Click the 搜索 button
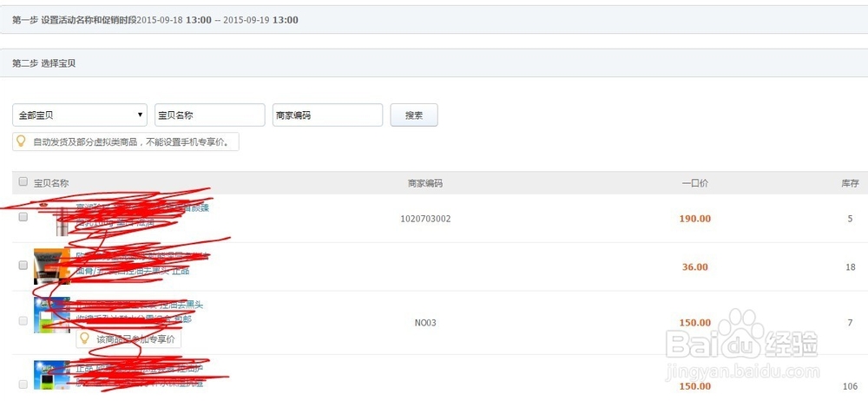 [x=414, y=115]
